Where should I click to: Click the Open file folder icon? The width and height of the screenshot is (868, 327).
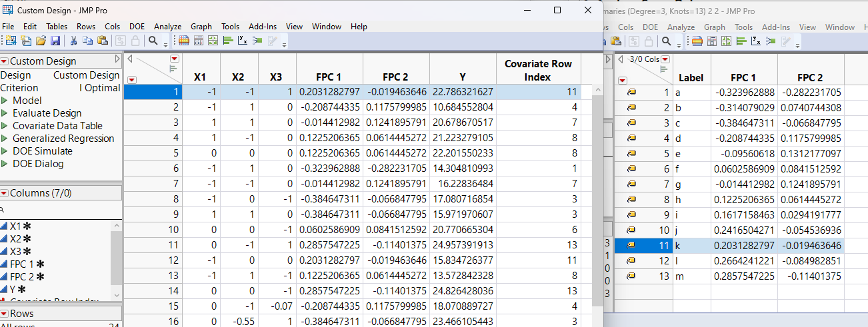[41, 41]
